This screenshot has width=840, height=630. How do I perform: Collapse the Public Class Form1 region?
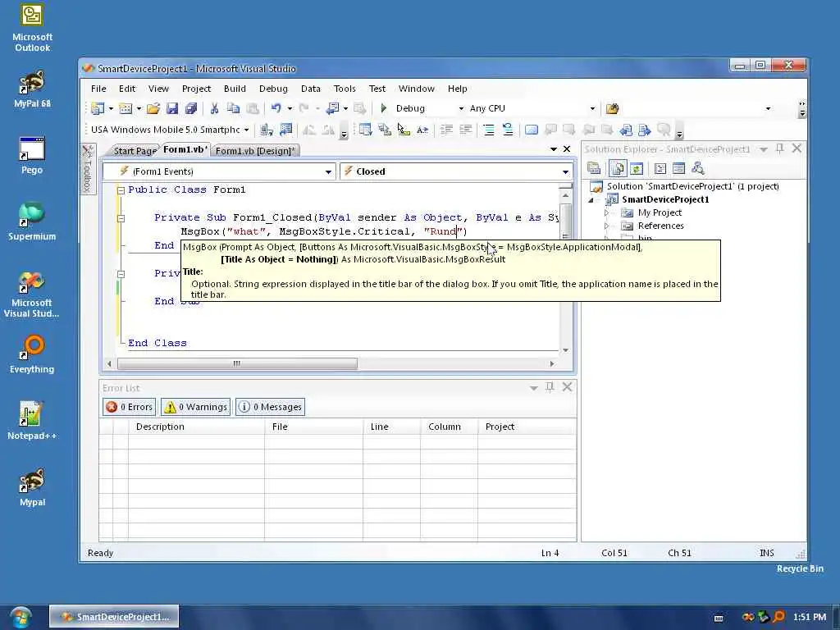coord(121,190)
